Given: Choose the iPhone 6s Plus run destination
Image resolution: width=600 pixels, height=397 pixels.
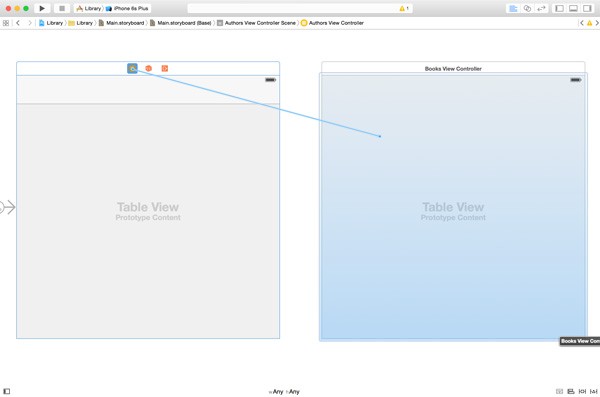Looking at the screenshot, I should [x=127, y=8].
